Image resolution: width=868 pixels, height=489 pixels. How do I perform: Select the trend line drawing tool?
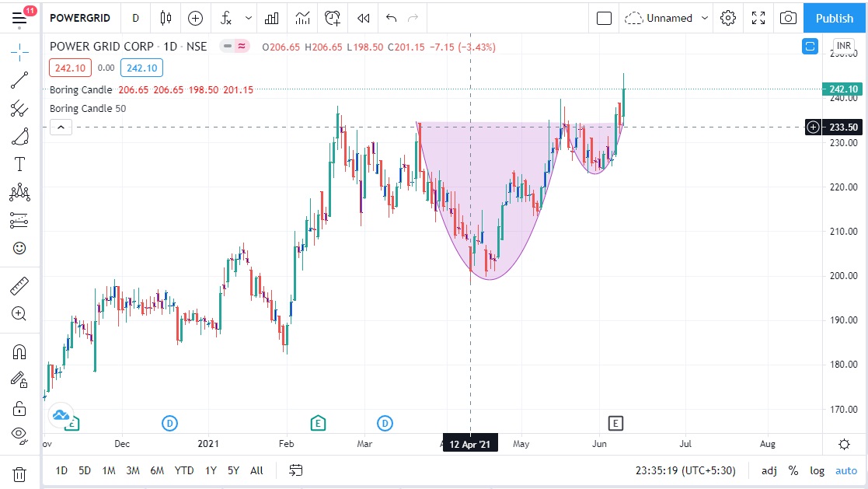(19, 80)
